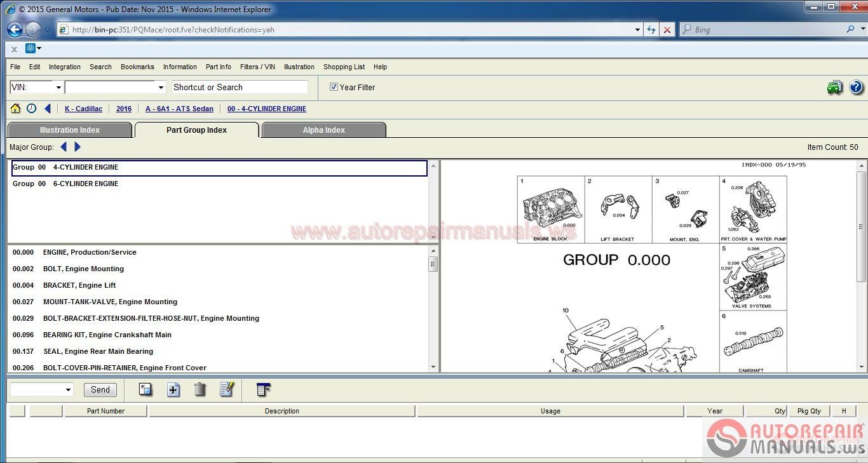This screenshot has width=868, height=463.
Task: Click the Shortcut or Search field
Action: click(x=239, y=88)
